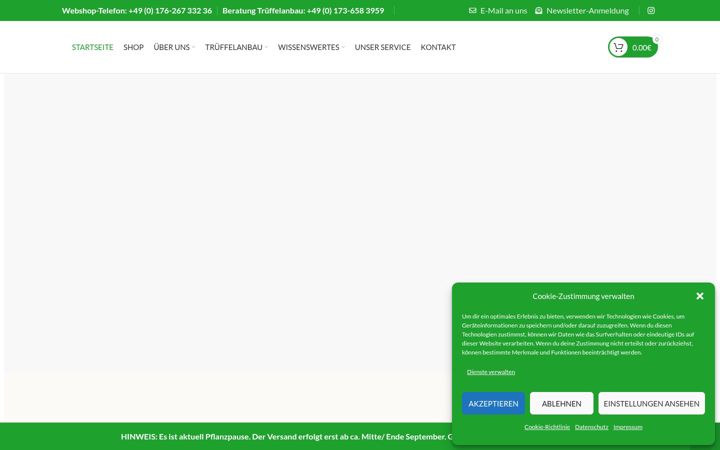Image resolution: width=720 pixels, height=450 pixels.
Task: Open the Instagram icon link
Action: point(651,11)
